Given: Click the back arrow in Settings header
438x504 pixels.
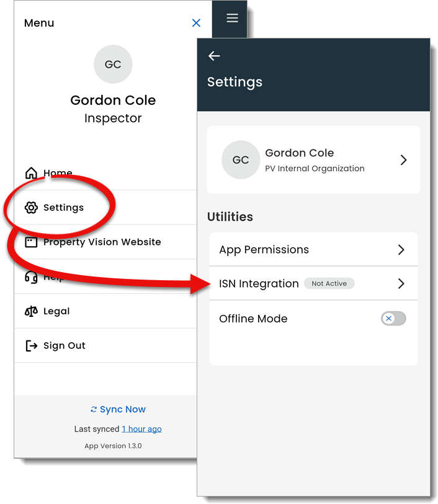Looking at the screenshot, I should point(214,56).
